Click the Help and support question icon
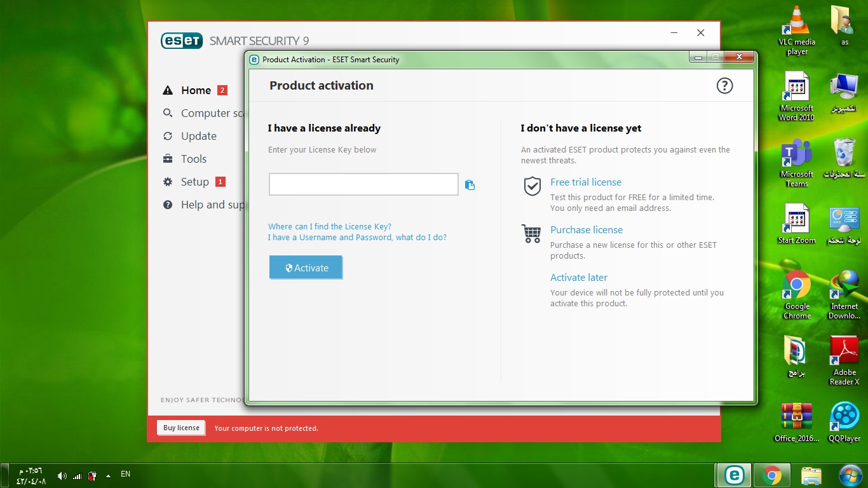 point(168,205)
